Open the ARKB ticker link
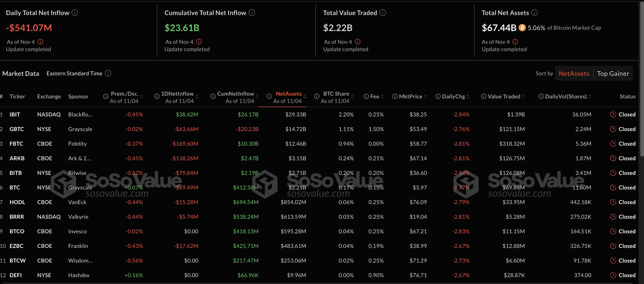 (17, 158)
